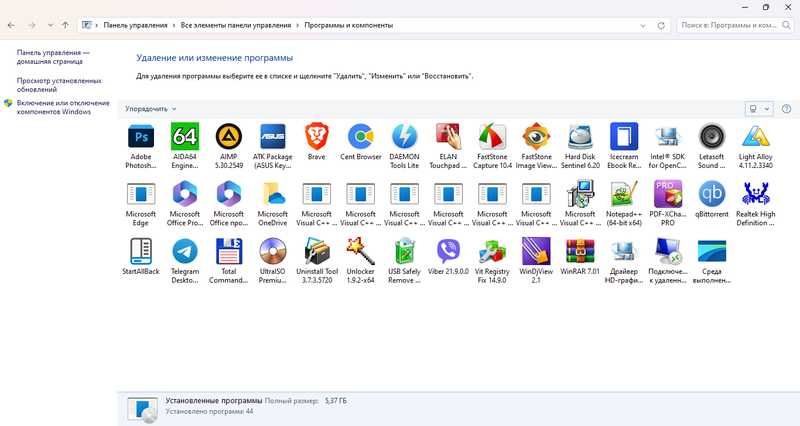Screen dimensions: 800x426
Task: Click the Установлено программ: 44 status text
Action: [x=209, y=411]
